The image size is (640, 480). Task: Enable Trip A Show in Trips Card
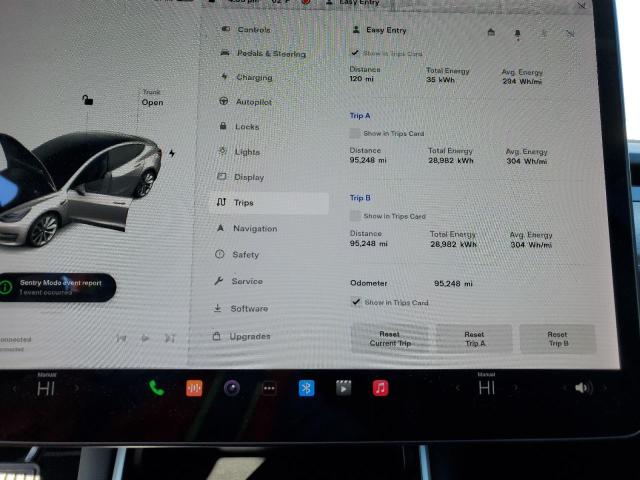355,133
